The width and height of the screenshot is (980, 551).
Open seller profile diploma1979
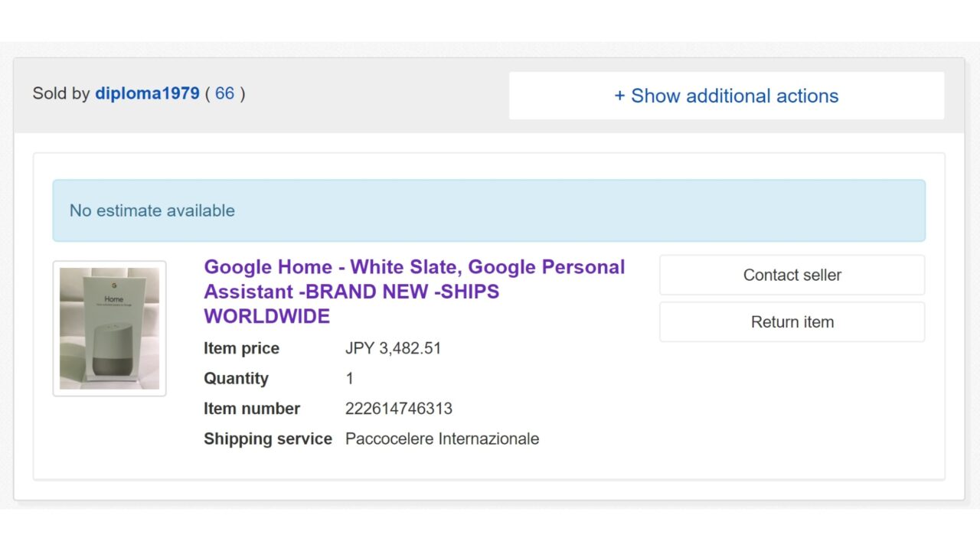pyautogui.click(x=147, y=93)
